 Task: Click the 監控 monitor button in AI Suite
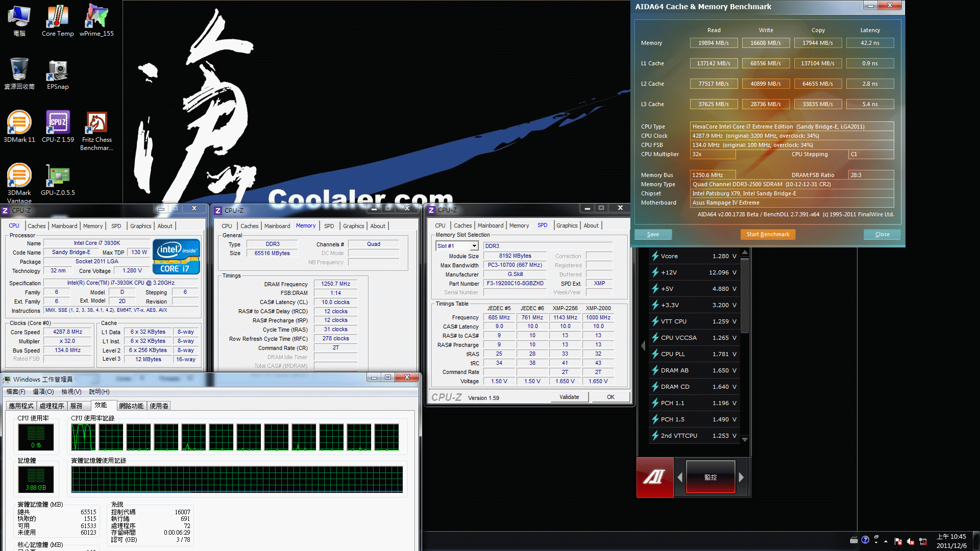click(x=710, y=477)
